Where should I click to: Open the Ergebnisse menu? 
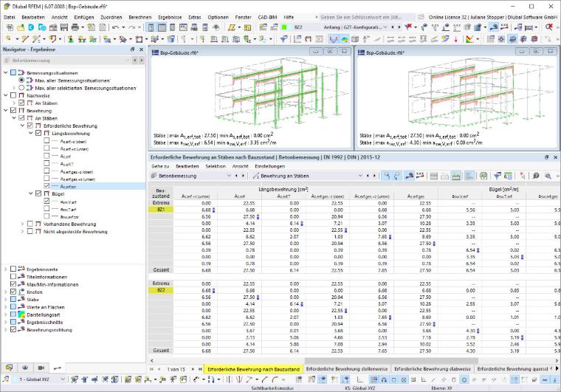(x=170, y=17)
